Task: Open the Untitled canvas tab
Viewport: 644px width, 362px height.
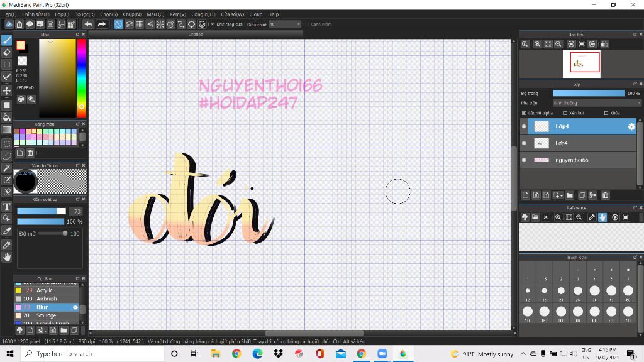Action: coord(196,35)
